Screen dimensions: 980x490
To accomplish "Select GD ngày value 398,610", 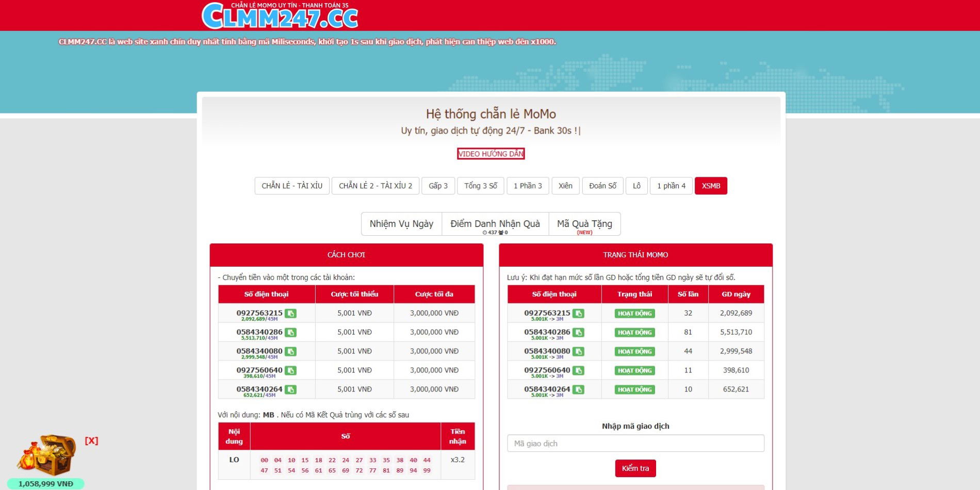I will coord(736,370).
